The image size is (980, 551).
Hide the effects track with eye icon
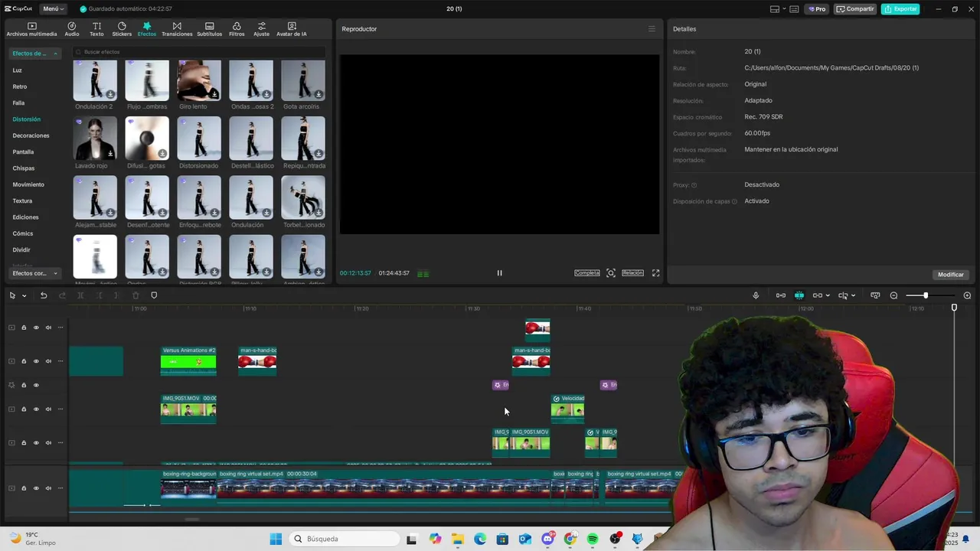36,385
